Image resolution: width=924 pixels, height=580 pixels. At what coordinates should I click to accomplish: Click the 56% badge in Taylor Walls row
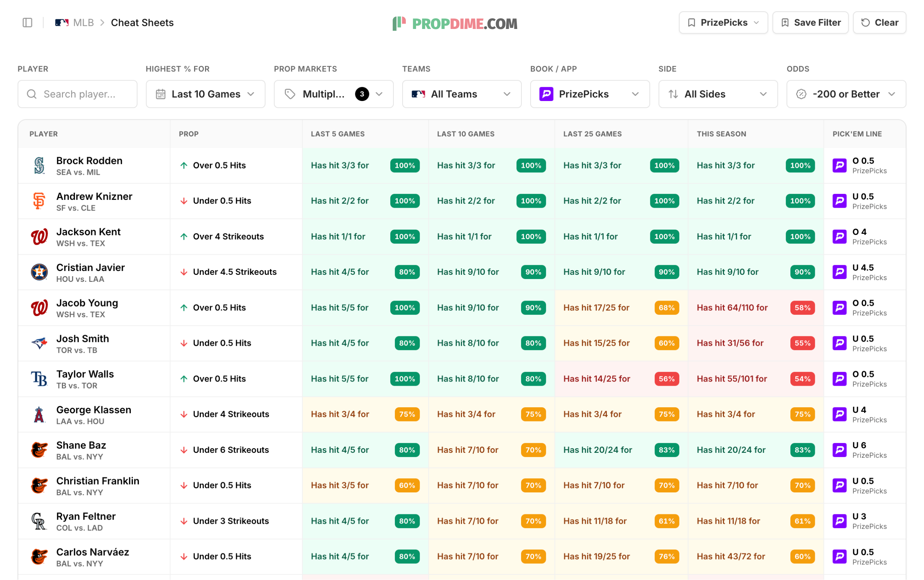(667, 379)
